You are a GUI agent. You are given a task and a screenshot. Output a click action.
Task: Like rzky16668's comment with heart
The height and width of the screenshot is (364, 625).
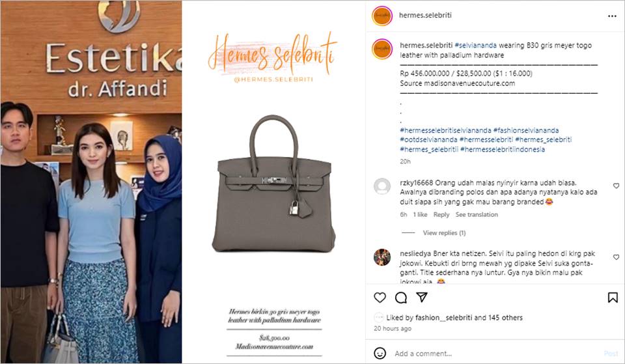coord(616,186)
